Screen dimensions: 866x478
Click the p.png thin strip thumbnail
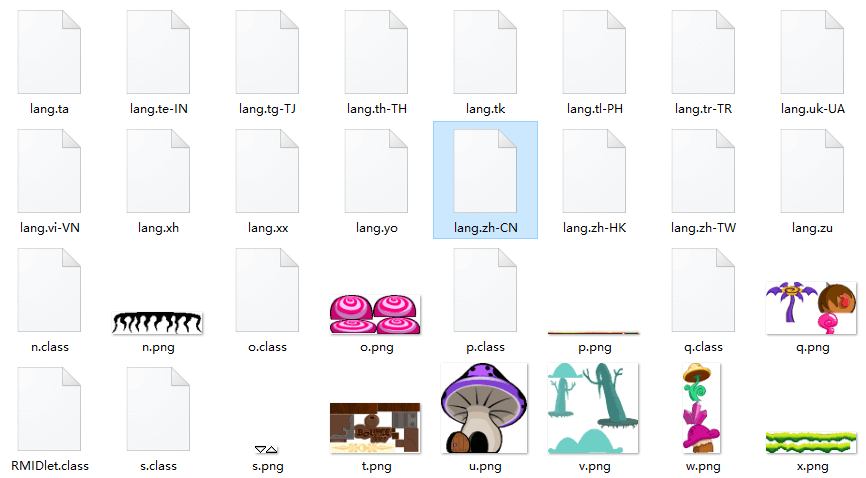tap(594, 333)
